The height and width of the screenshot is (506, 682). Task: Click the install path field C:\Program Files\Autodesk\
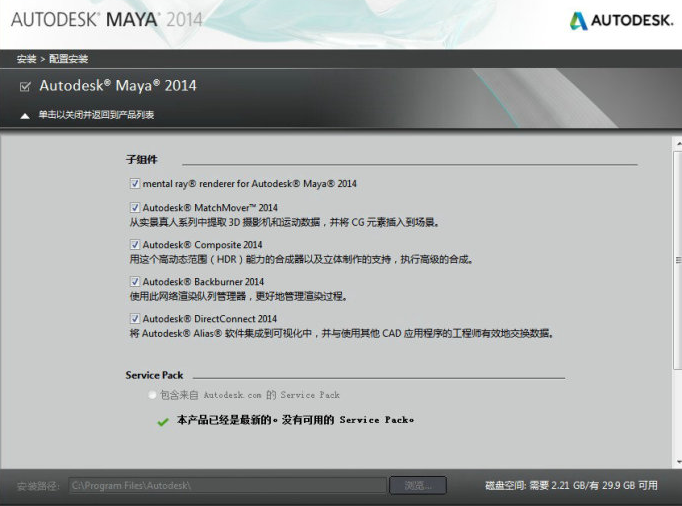tap(227, 486)
